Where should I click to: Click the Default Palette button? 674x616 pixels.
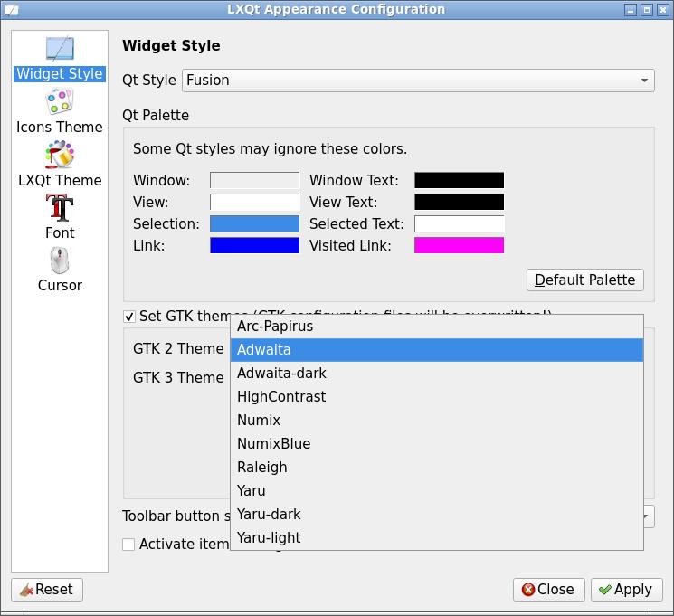[585, 280]
